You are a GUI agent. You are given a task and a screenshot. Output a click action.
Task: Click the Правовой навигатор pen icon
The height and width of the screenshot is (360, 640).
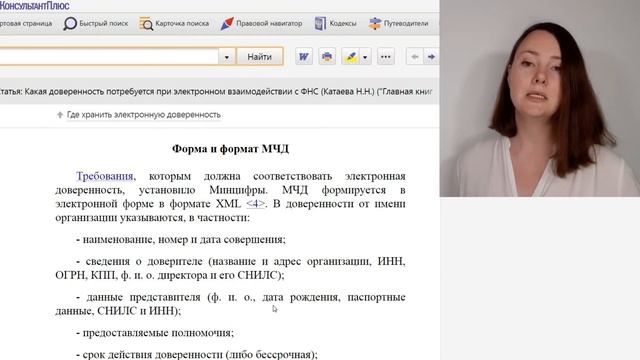[227, 24]
